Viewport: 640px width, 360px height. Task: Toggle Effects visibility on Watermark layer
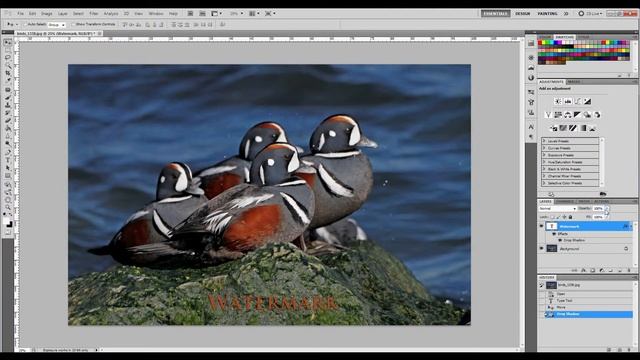coord(554,234)
